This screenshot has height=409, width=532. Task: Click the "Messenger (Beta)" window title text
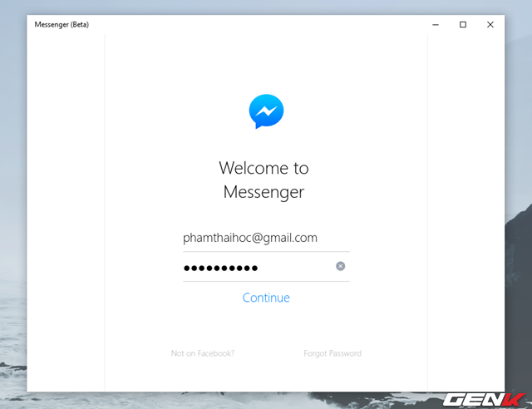(62, 24)
